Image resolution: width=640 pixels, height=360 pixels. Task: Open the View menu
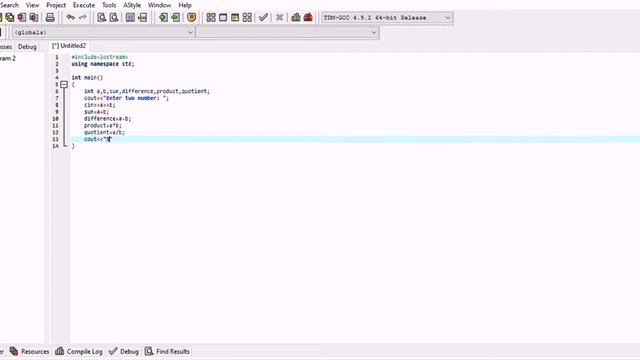pos(32,5)
